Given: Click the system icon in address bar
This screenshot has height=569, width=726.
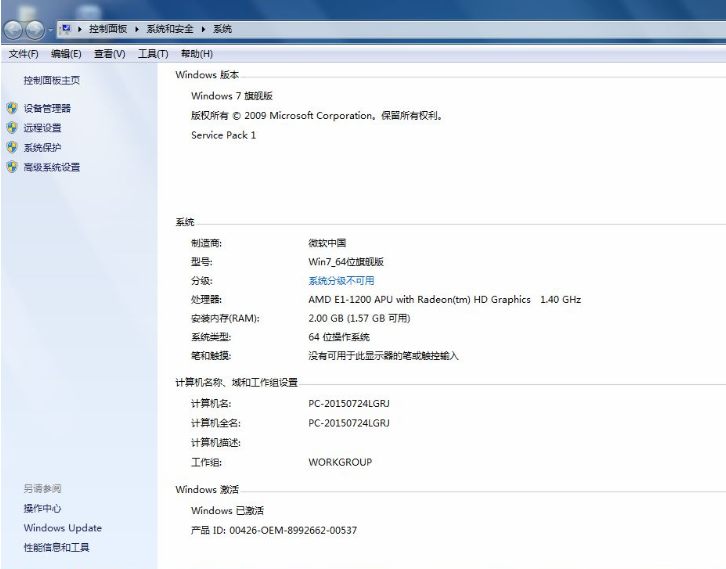Looking at the screenshot, I should click(66, 29).
